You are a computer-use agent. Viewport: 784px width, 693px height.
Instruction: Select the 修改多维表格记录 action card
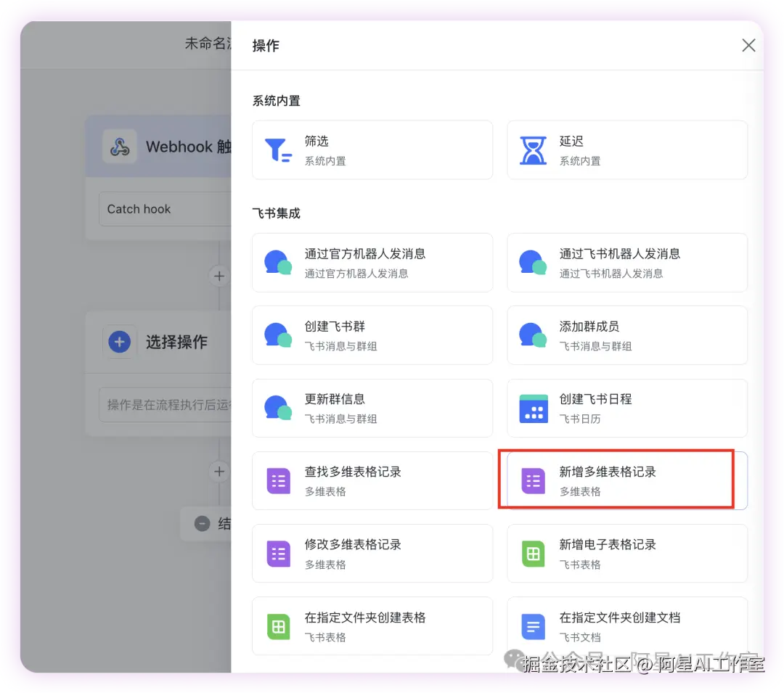click(372, 553)
